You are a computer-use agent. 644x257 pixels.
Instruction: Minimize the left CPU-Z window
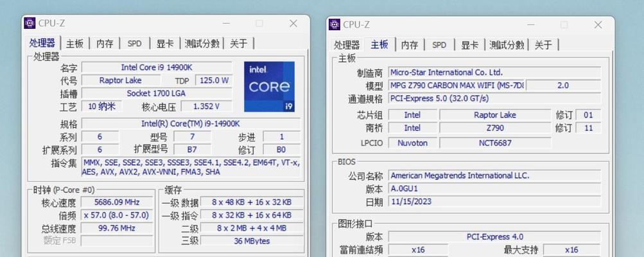pos(226,24)
